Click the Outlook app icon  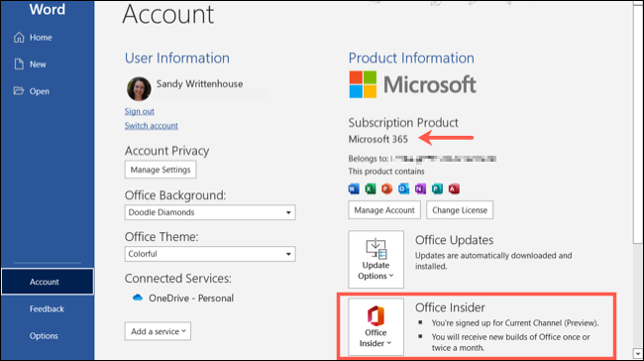tap(403, 188)
